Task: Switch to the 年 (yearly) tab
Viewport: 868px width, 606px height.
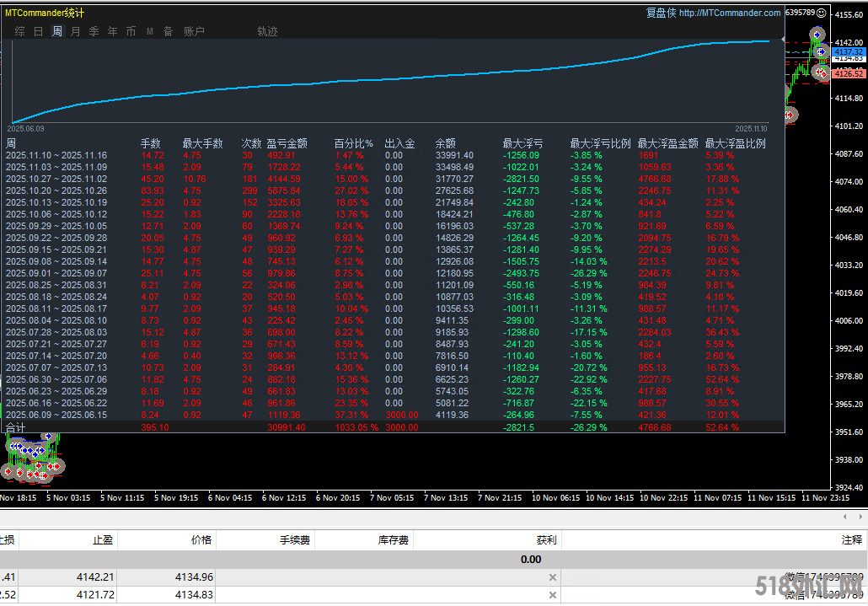Action: (x=113, y=31)
